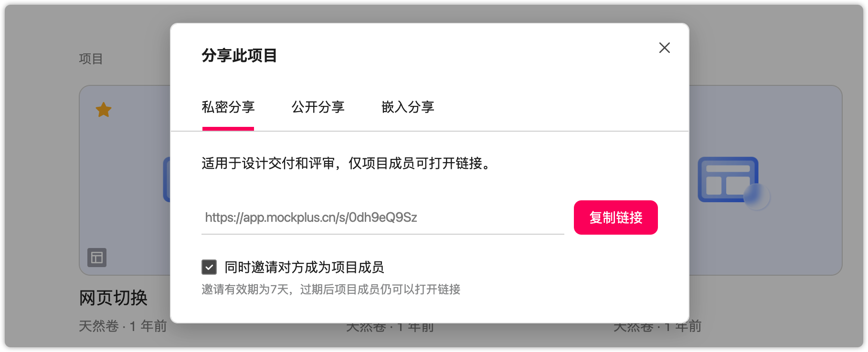868x352 pixels.
Task: Uncheck the invite-as-project-member checkbox
Action: click(209, 267)
